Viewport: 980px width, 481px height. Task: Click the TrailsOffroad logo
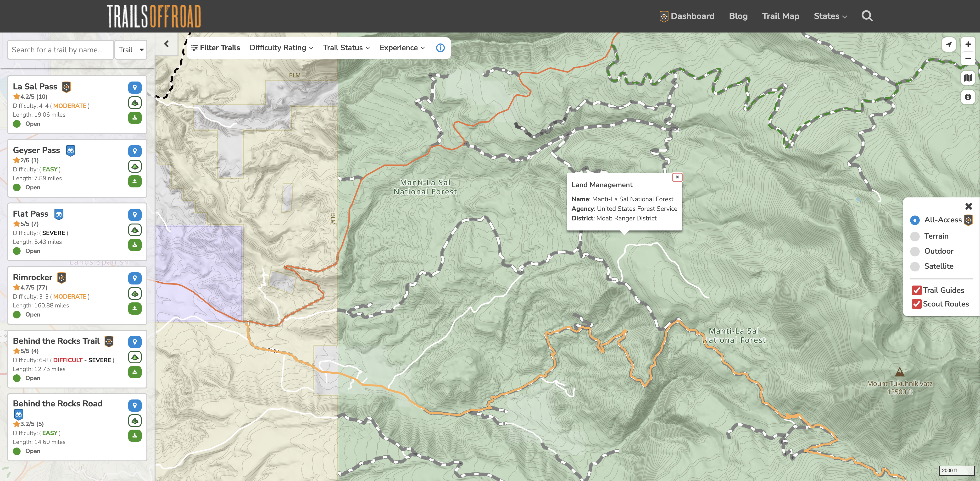tap(154, 16)
